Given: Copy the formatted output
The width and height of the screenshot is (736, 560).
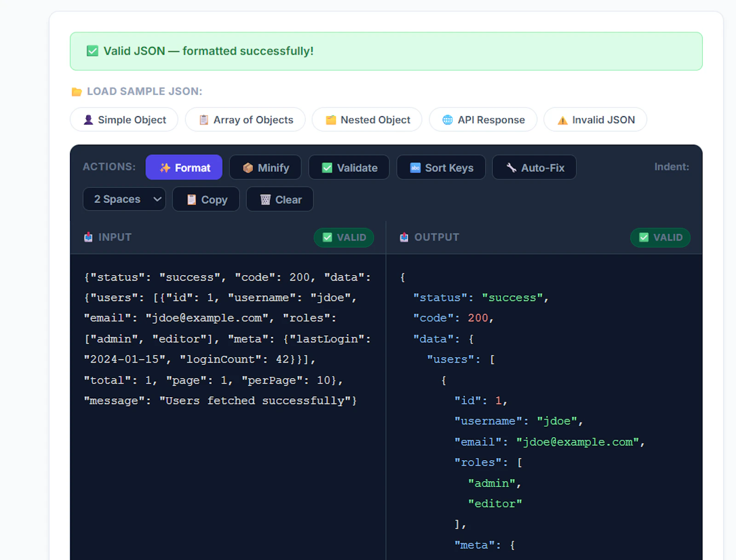Looking at the screenshot, I should (206, 199).
